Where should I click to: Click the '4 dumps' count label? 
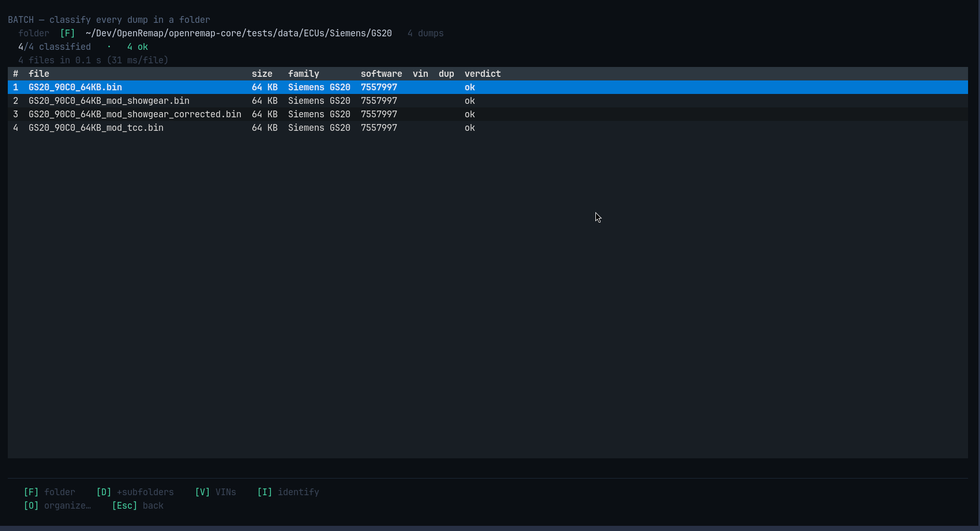[426, 33]
